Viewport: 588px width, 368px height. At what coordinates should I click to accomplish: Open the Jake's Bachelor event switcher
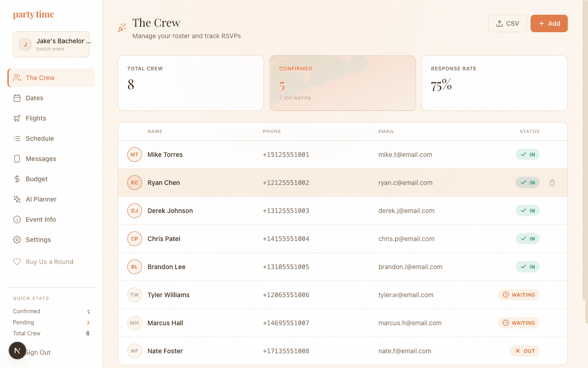click(51, 44)
